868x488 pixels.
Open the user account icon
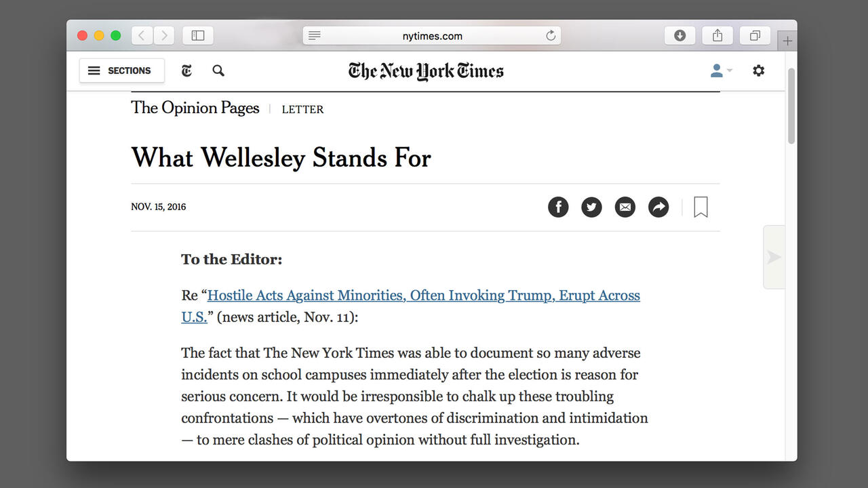[716, 70]
